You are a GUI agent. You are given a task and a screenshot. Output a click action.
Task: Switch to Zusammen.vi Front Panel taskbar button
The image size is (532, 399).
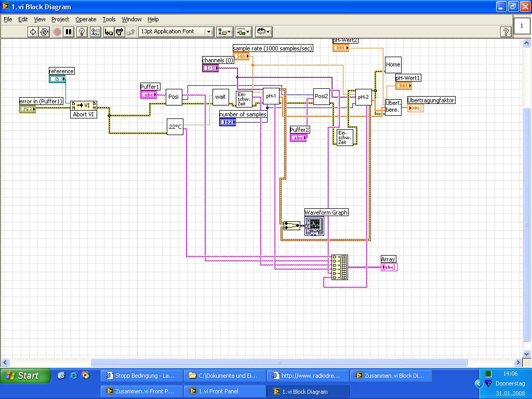click(140, 391)
